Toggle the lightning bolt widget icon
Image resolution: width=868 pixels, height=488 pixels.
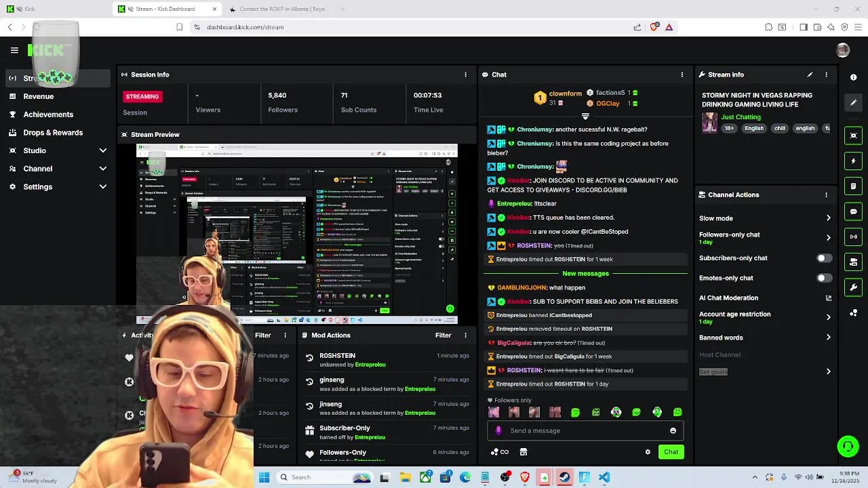[x=854, y=161]
